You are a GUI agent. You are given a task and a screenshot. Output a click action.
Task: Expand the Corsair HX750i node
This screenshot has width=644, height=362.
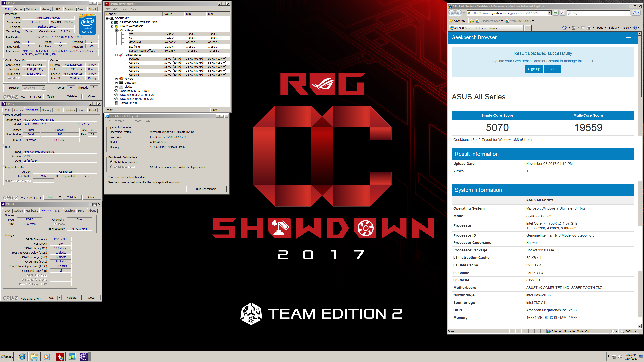112,103
